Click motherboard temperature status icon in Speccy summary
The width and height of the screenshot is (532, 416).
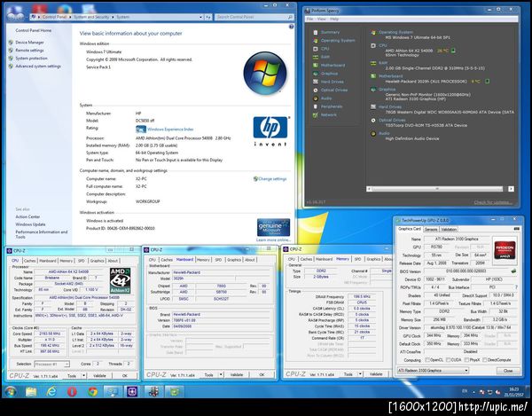pos(487,82)
